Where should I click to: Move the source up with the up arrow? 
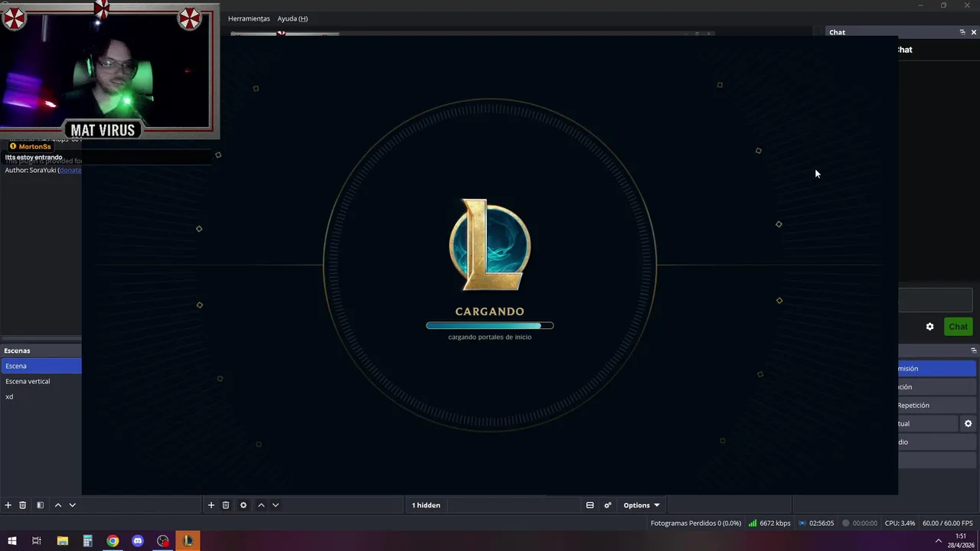pos(261,505)
